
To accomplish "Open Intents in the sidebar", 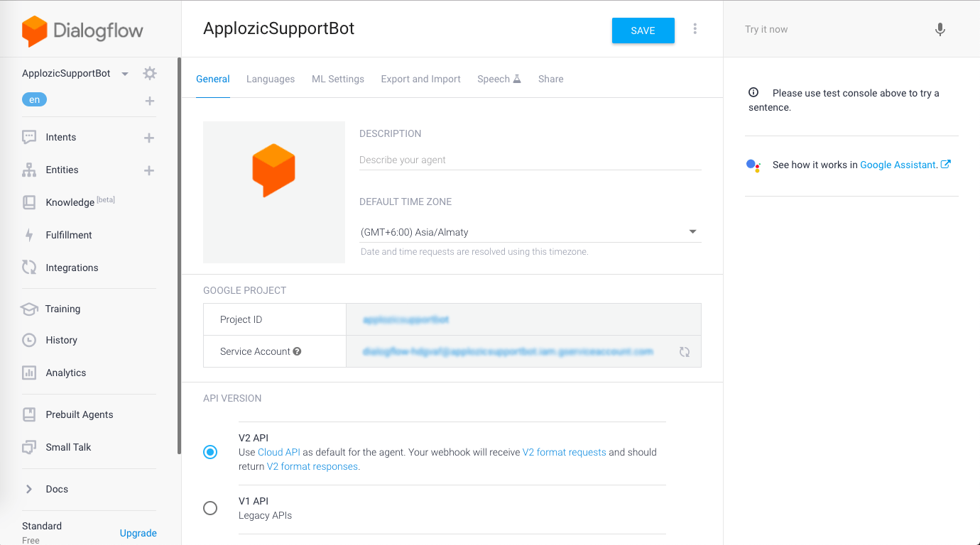I will (61, 137).
